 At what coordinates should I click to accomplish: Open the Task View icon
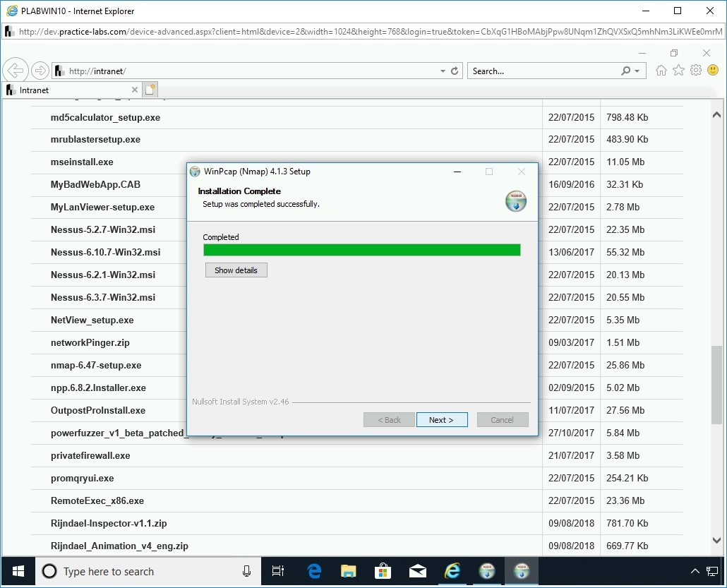tap(278, 571)
